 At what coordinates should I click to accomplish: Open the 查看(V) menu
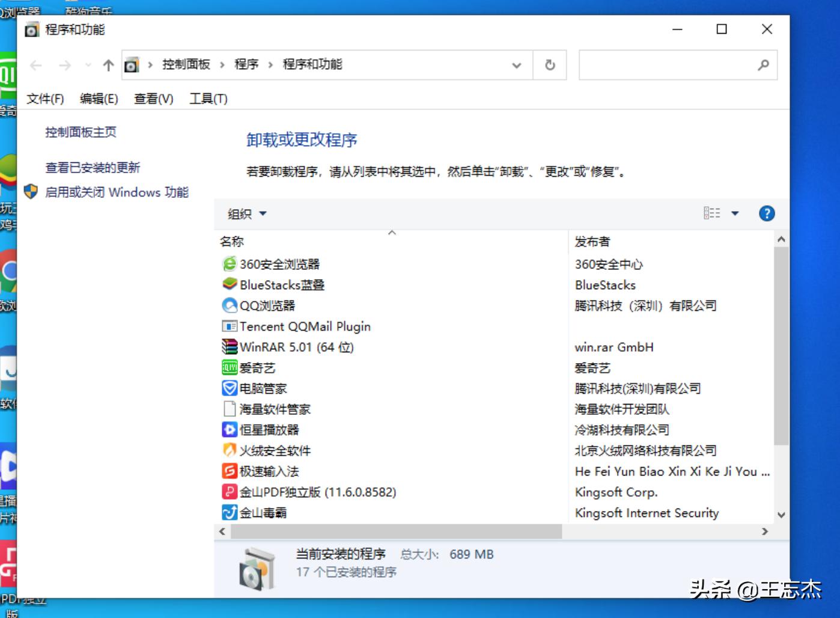coord(153,99)
